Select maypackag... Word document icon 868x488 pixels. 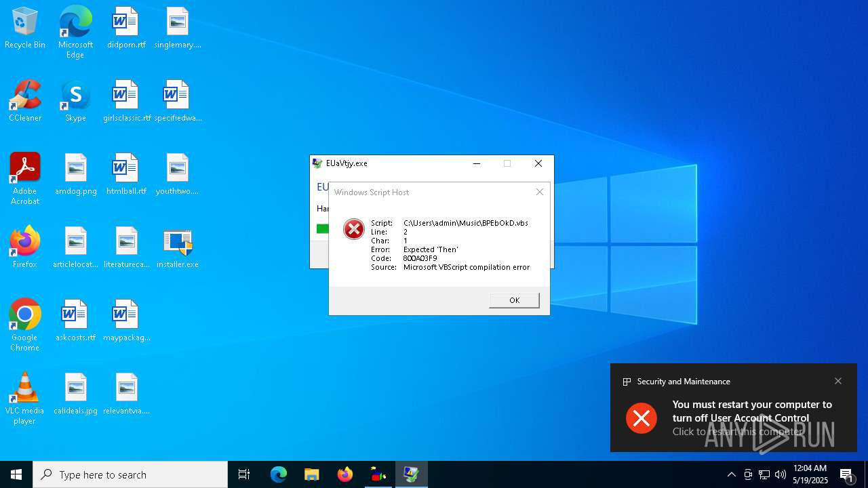pos(126,321)
